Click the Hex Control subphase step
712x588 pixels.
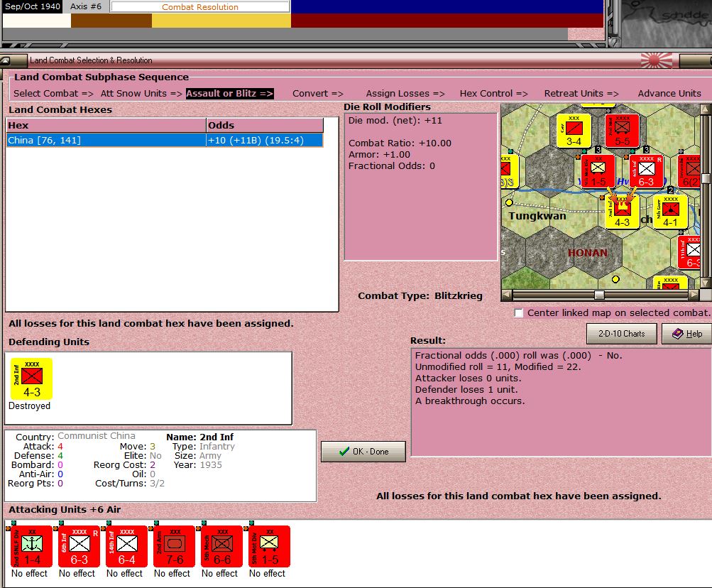[x=493, y=93]
